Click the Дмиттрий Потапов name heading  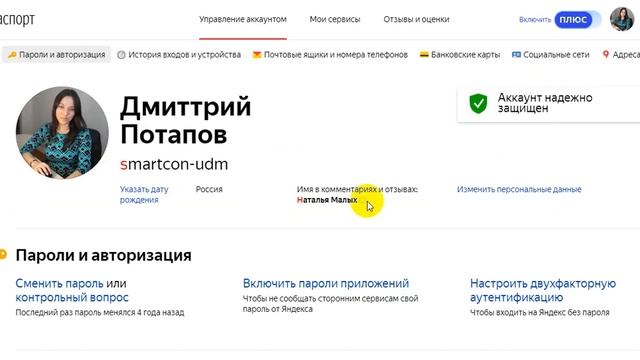(185, 120)
